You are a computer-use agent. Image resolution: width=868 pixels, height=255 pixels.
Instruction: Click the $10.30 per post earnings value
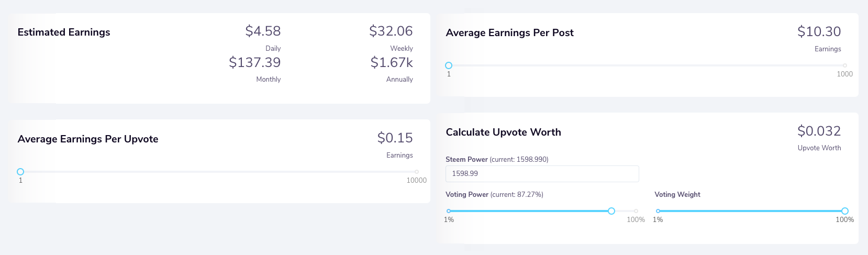click(x=819, y=31)
